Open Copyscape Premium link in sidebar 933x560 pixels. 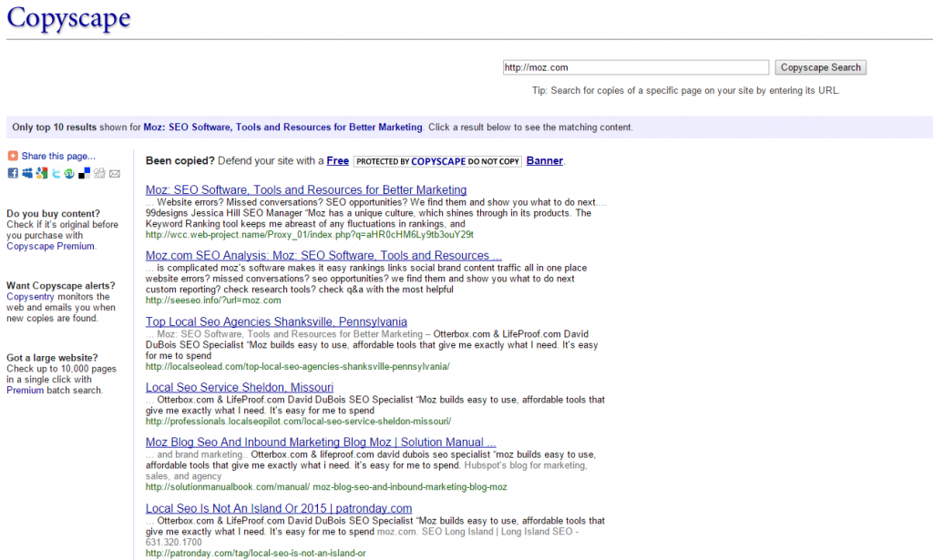(x=49, y=246)
